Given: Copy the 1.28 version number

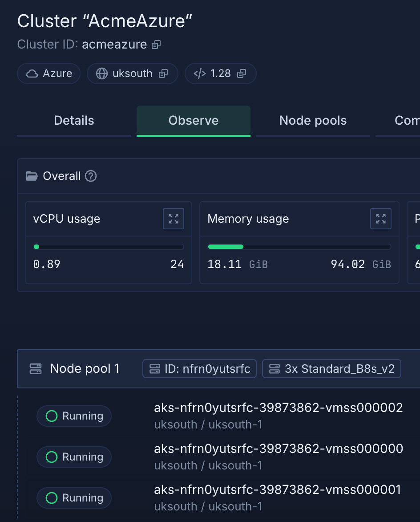Looking at the screenshot, I should click(x=242, y=73).
